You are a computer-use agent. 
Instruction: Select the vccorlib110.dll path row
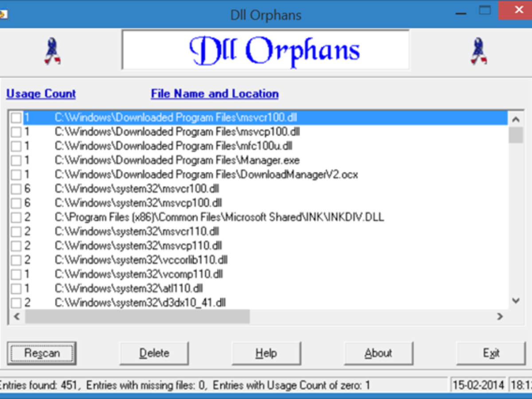coord(141,259)
